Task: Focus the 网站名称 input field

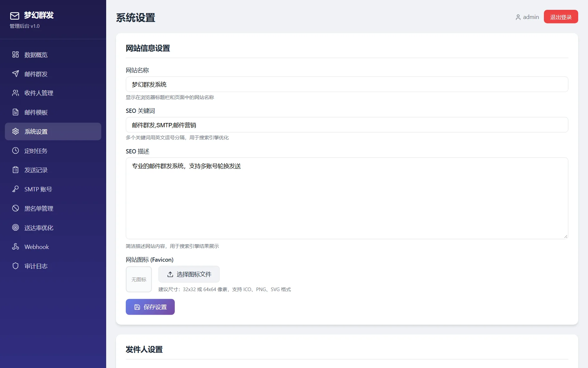Action: pyautogui.click(x=347, y=84)
